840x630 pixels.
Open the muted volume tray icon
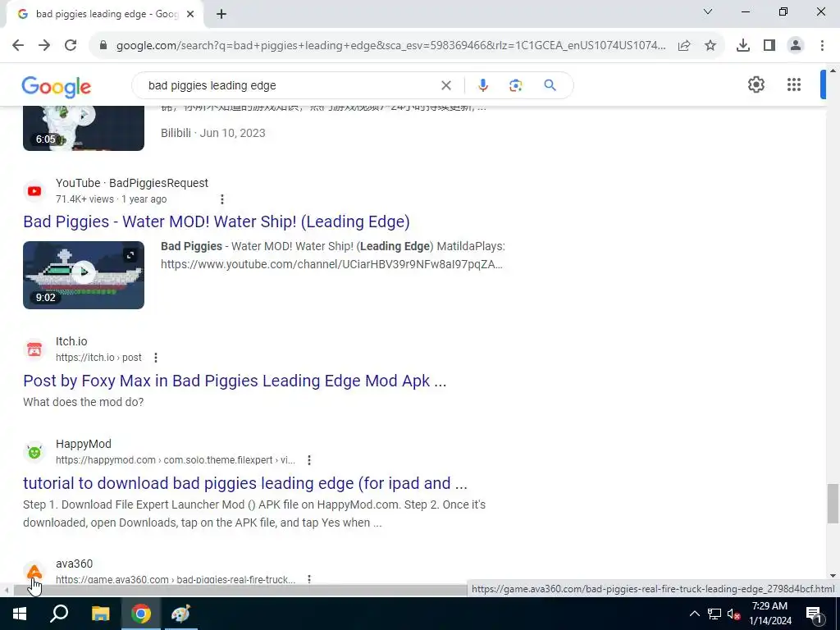click(x=733, y=614)
